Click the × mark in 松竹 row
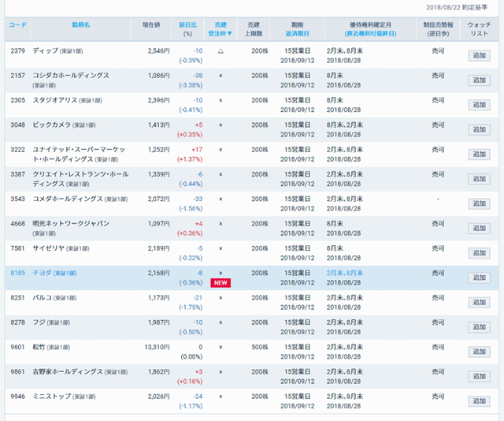This screenshot has width=504, height=421. click(220, 348)
